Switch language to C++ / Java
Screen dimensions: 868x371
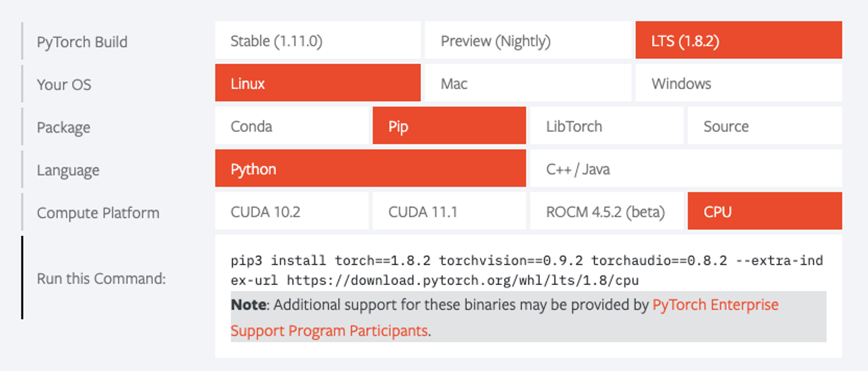[686, 168]
